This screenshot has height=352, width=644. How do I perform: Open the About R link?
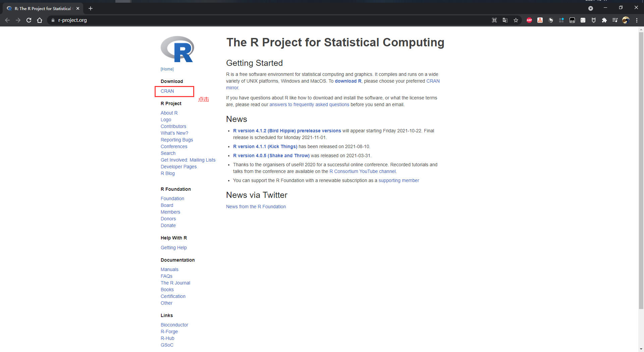click(169, 113)
